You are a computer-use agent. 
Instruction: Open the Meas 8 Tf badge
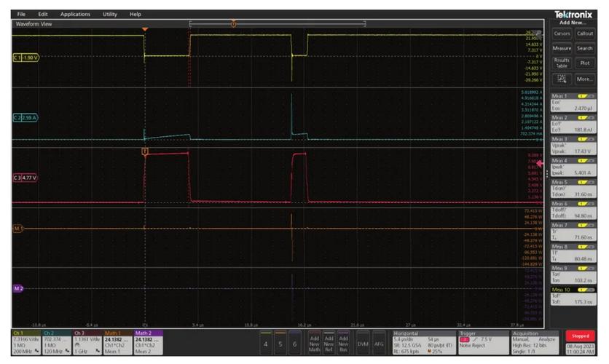click(573, 253)
